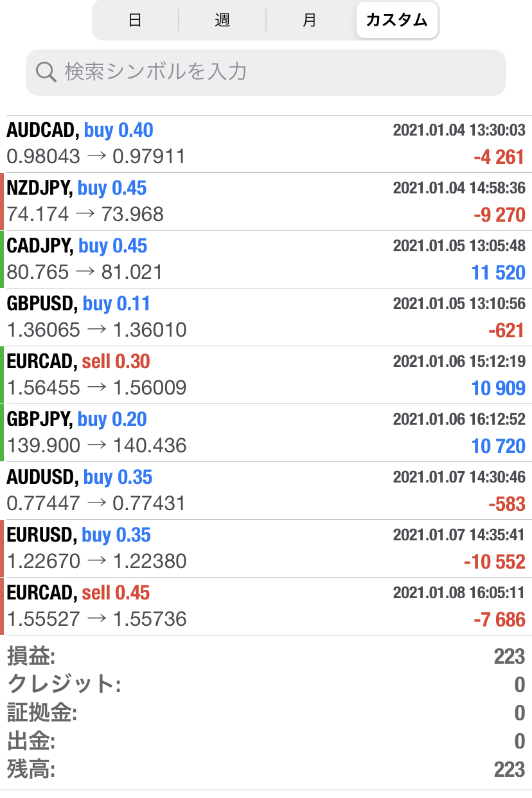Focus the 検索シンボルを入力 search field

coord(266,72)
